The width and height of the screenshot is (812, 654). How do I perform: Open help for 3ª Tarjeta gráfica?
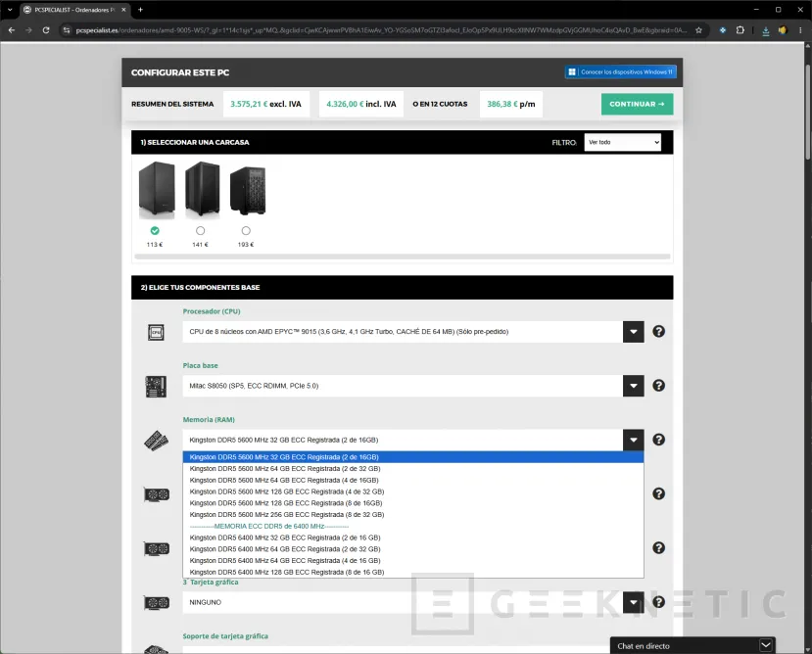tap(658, 602)
